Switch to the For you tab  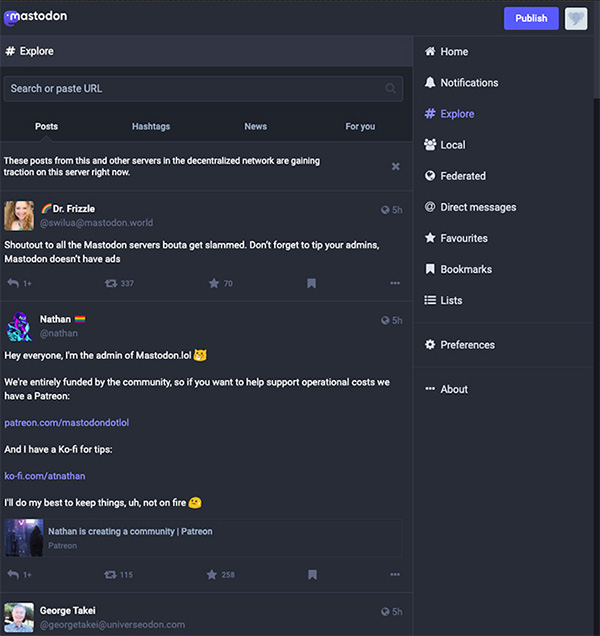point(360,127)
